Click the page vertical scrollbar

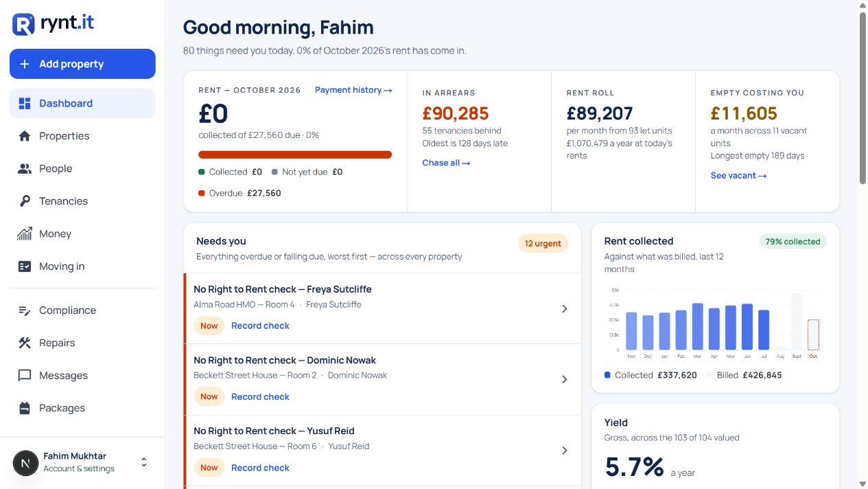click(863, 98)
